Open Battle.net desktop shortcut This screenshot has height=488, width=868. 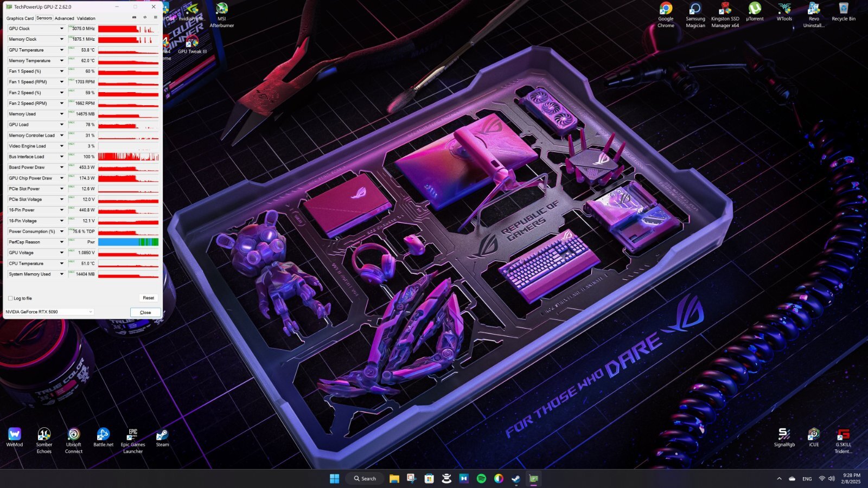point(103,438)
